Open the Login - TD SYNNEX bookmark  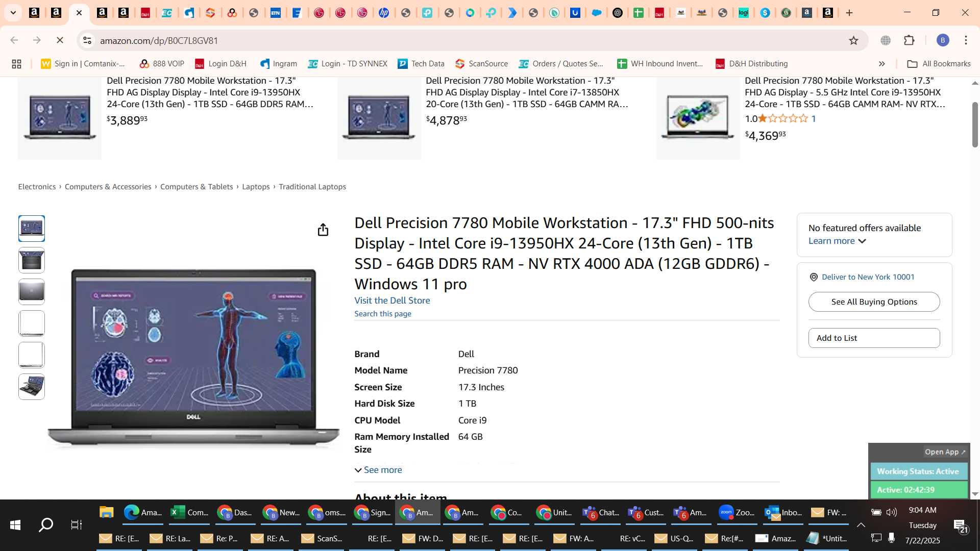(x=348, y=64)
